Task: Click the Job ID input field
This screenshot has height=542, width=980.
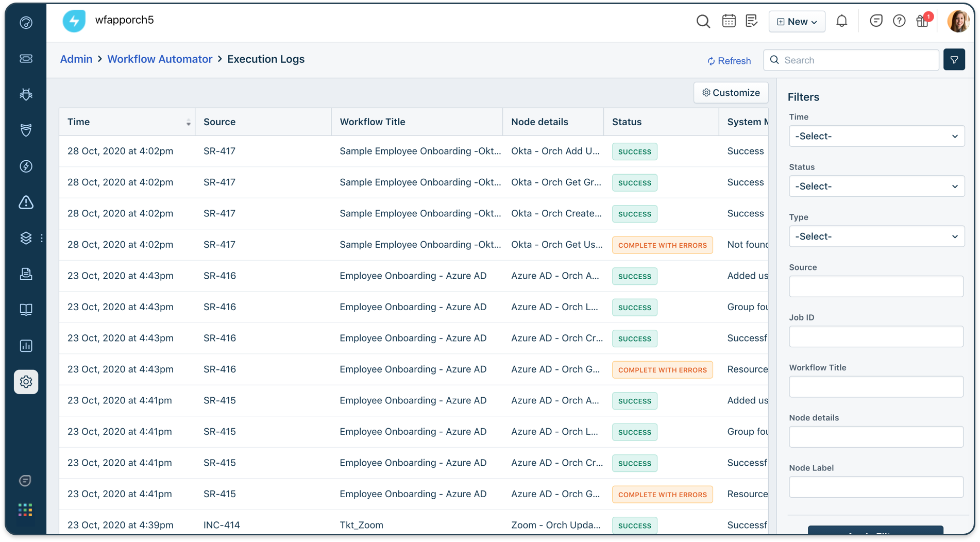Action: click(876, 336)
